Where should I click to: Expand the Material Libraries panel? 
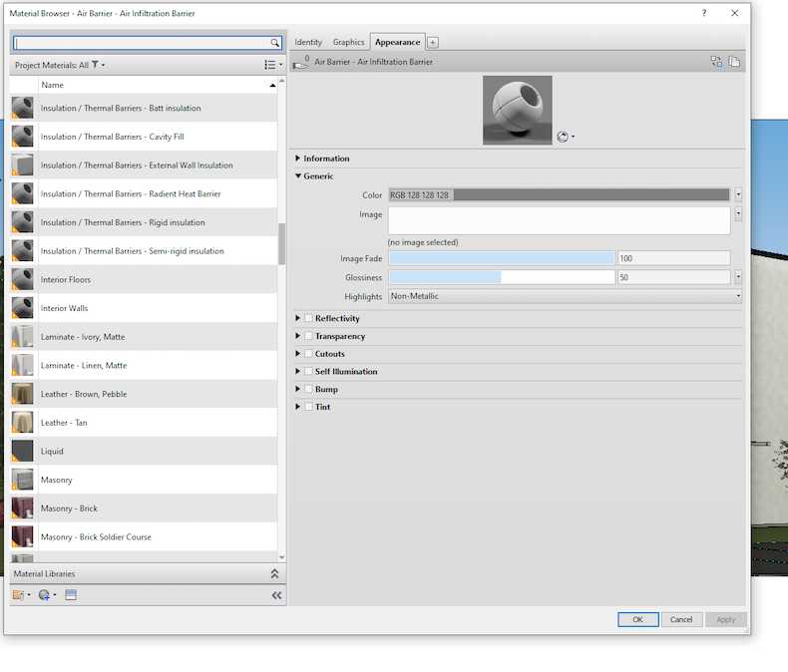(274, 574)
